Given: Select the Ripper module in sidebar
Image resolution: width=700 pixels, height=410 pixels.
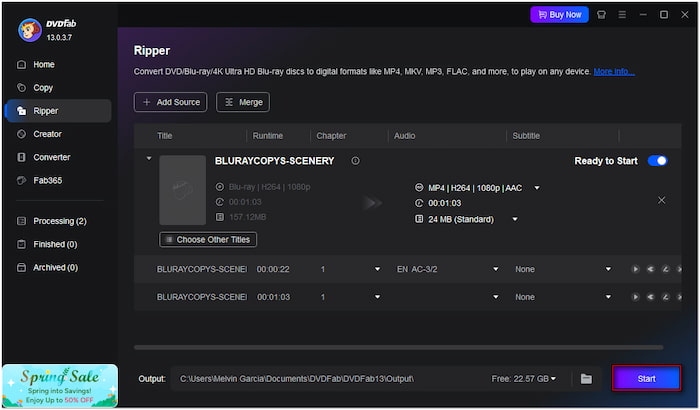Looking at the screenshot, I should click(59, 111).
